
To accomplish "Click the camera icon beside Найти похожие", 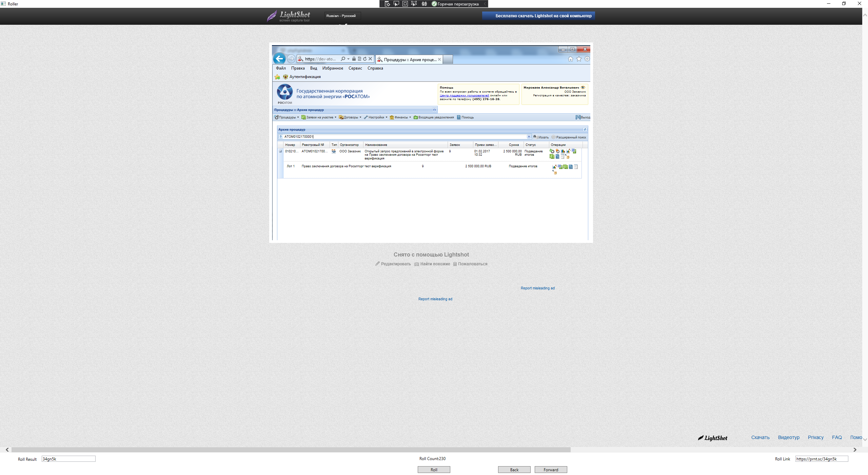I will (x=416, y=264).
